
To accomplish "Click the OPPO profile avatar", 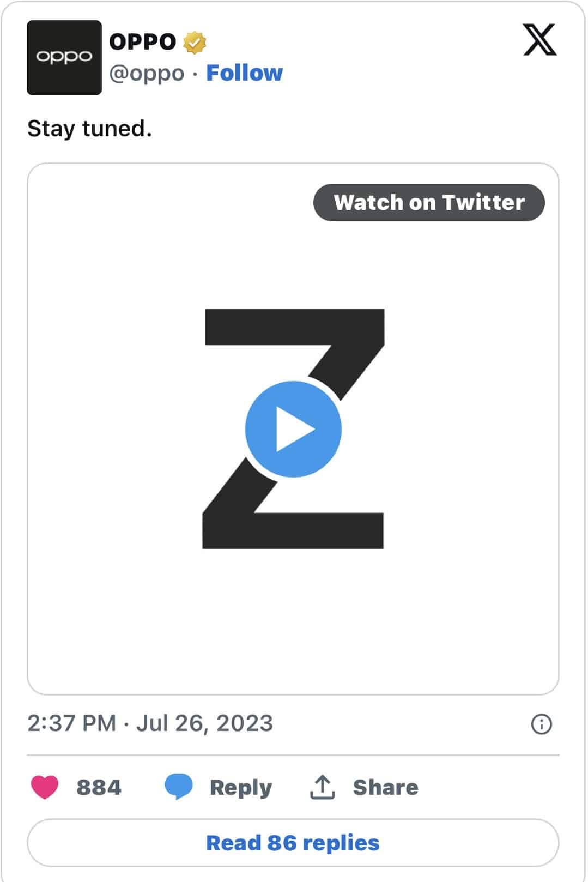I will point(64,58).
